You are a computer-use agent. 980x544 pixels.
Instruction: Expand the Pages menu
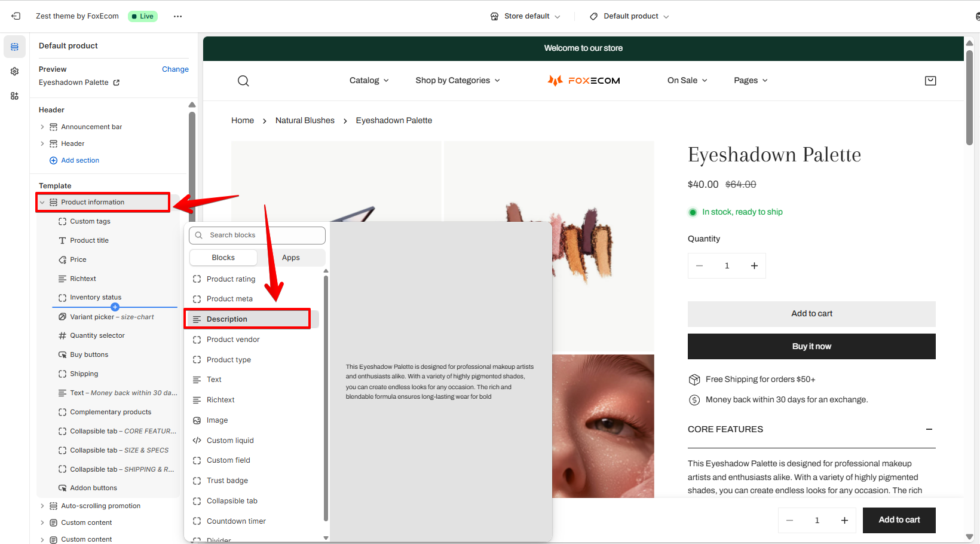[x=751, y=81]
